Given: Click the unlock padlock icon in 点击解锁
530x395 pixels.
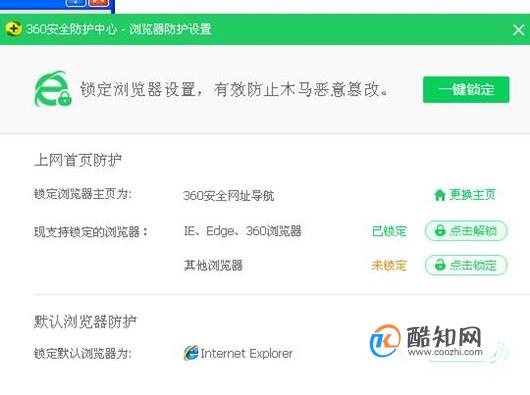Looking at the screenshot, I should [440, 231].
